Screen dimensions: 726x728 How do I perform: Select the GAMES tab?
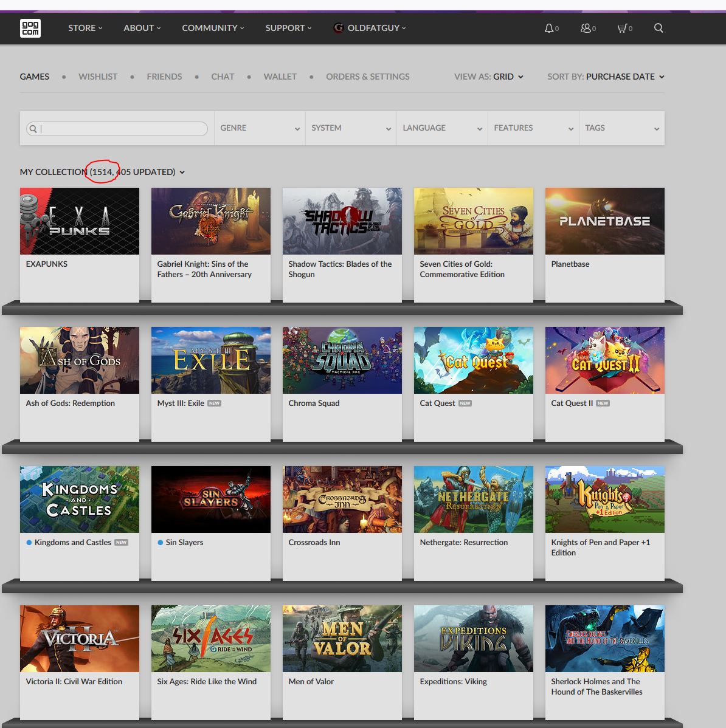coord(35,77)
